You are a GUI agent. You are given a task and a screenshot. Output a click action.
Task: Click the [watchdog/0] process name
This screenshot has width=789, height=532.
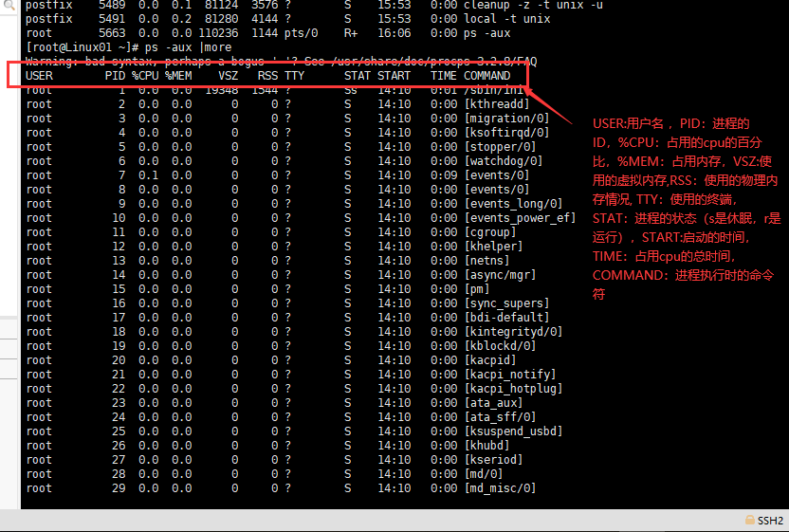click(504, 161)
